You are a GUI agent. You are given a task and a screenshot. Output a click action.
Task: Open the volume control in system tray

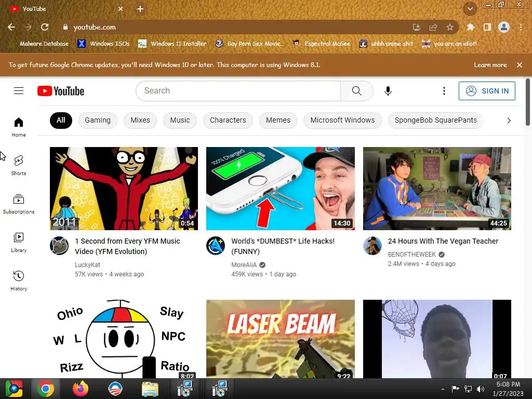[x=480, y=389]
